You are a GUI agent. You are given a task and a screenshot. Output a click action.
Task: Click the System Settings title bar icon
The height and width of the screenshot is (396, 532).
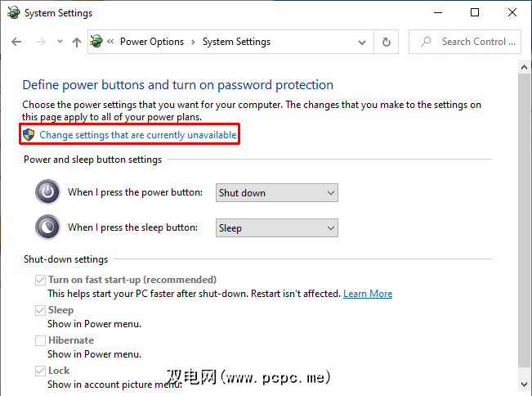tap(11, 12)
